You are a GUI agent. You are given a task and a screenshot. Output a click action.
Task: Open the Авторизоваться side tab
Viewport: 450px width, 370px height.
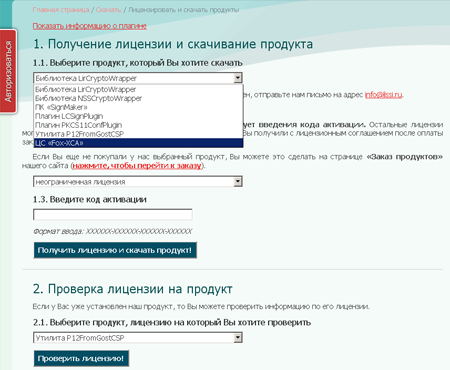(x=8, y=71)
